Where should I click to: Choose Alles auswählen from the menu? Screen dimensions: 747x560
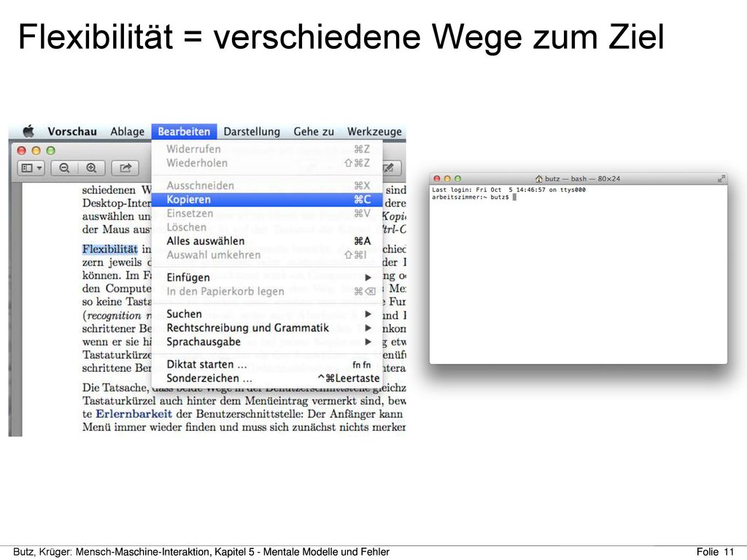tap(267, 241)
